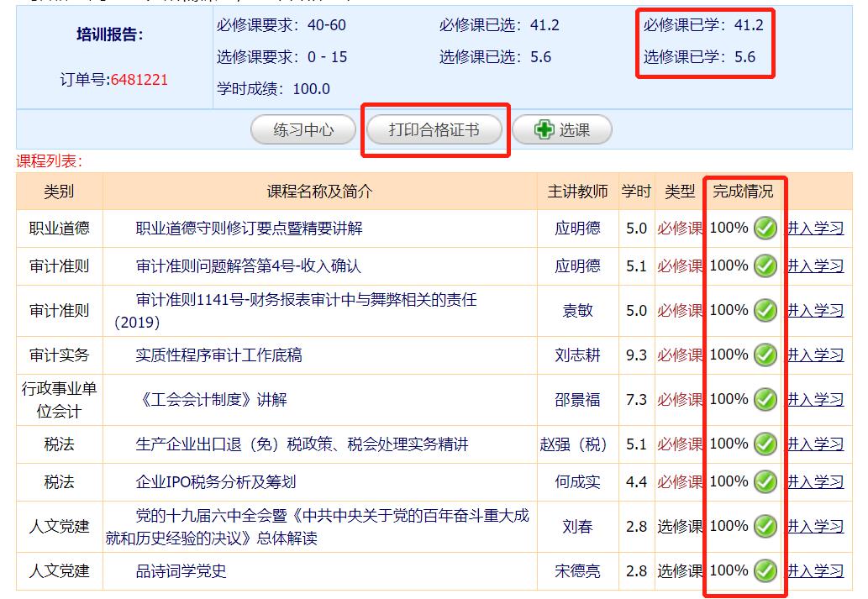Viewport: 868px width, 599px height.
Task: Open 进入学习 link for 审计准则1141号 course
Action: pyautogui.click(x=815, y=311)
